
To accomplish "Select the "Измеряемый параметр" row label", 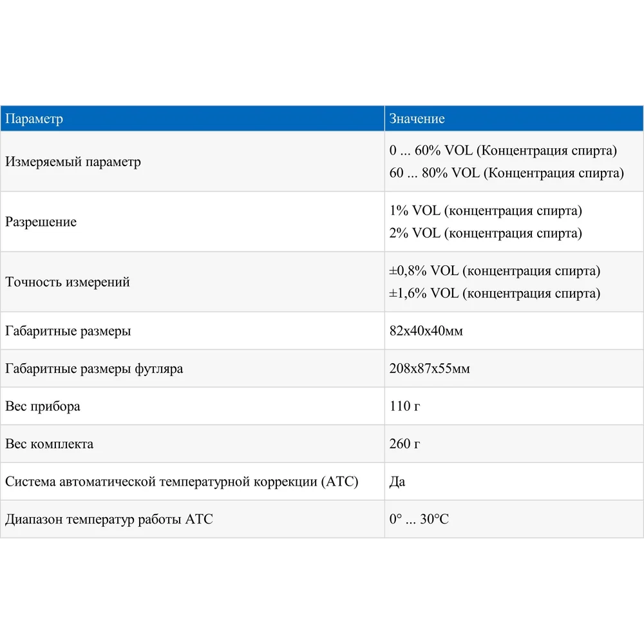I will click(73, 162).
